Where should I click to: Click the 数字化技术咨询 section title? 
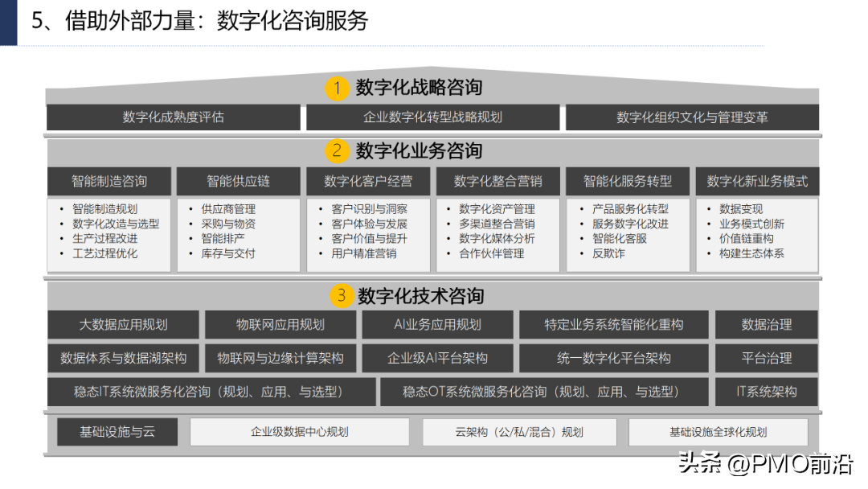pyautogui.click(x=420, y=296)
